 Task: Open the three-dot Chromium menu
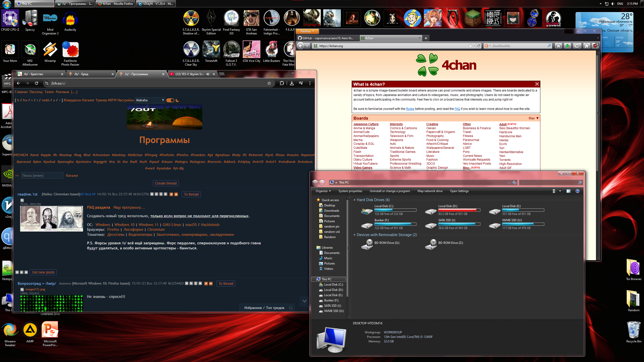pos(310,83)
